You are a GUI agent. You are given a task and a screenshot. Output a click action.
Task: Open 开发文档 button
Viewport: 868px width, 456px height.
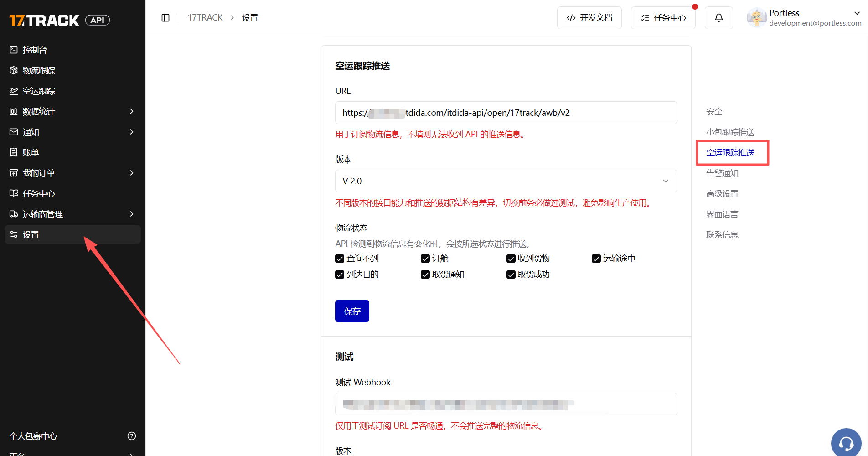[x=589, y=18]
